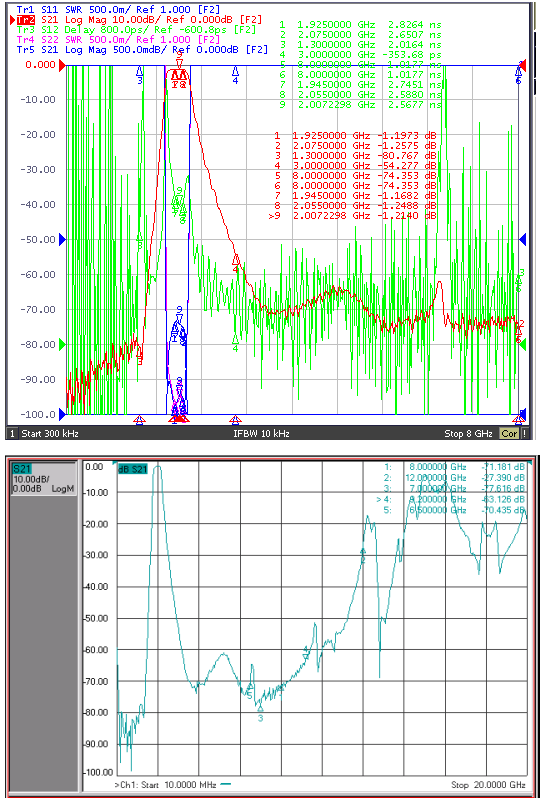The width and height of the screenshot is (540, 802).
Task: Select green marker 4 on delay trace
Action: point(236,343)
